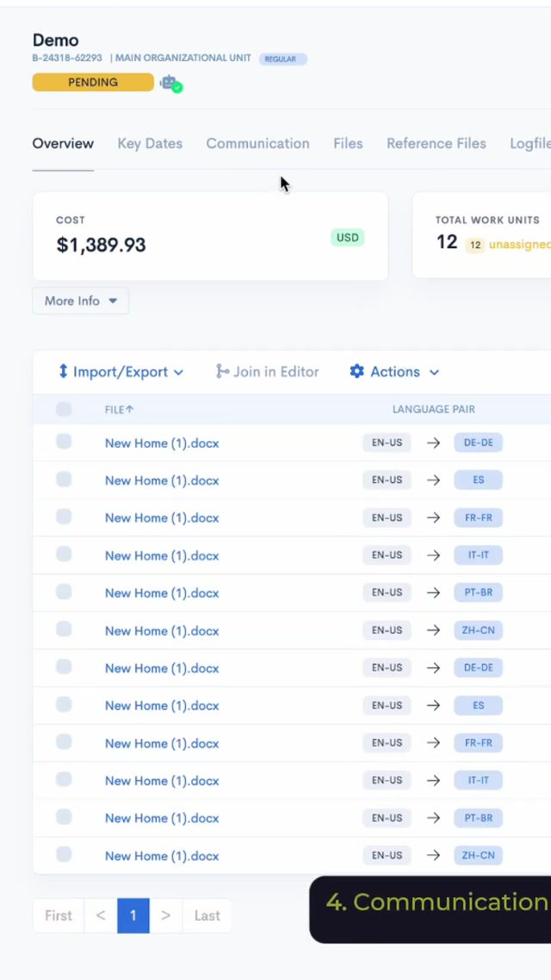The image size is (551, 980).
Task: Switch to the Communication tab
Action: [257, 144]
